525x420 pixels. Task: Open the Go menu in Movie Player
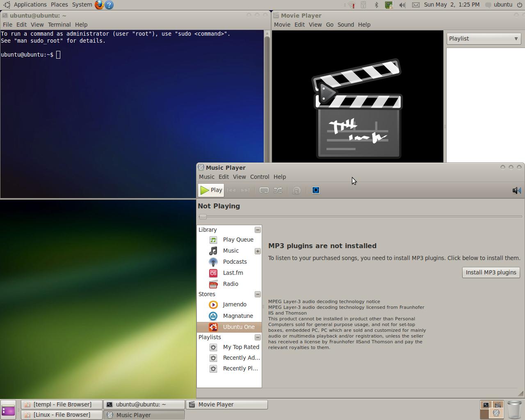coord(330,25)
